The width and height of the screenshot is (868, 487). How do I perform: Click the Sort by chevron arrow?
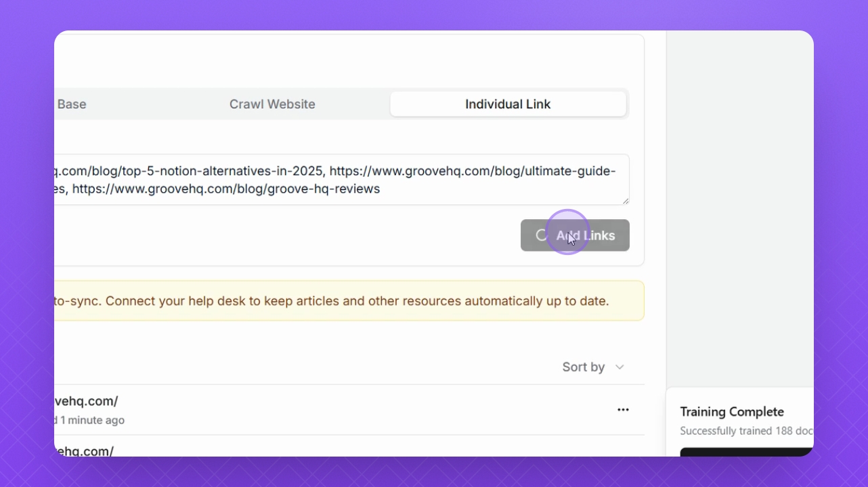pyautogui.click(x=620, y=367)
